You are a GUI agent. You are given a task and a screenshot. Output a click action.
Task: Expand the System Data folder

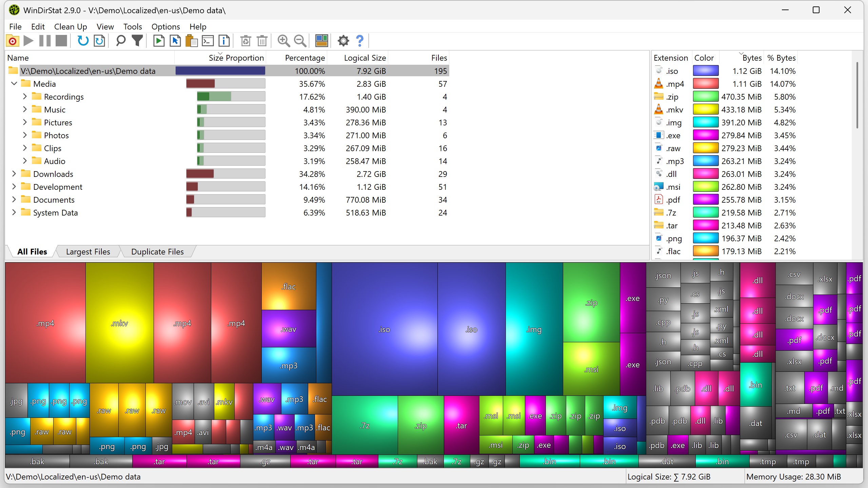coord(14,212)
